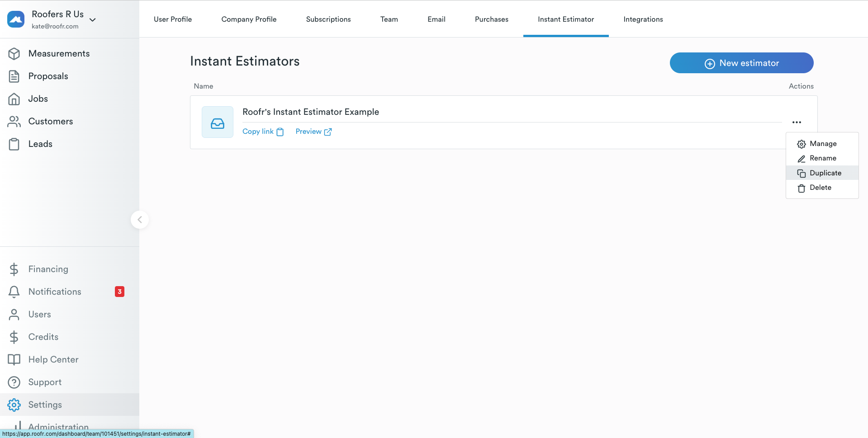Open Leads in the sidebar
The height and width of the screenshot is (438, 868).
point(70,144)
